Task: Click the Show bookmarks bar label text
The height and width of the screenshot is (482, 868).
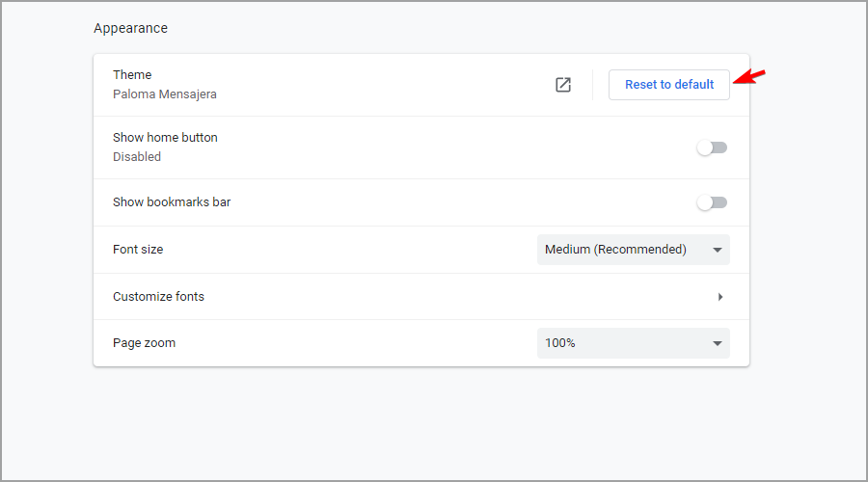Action: 172,202
